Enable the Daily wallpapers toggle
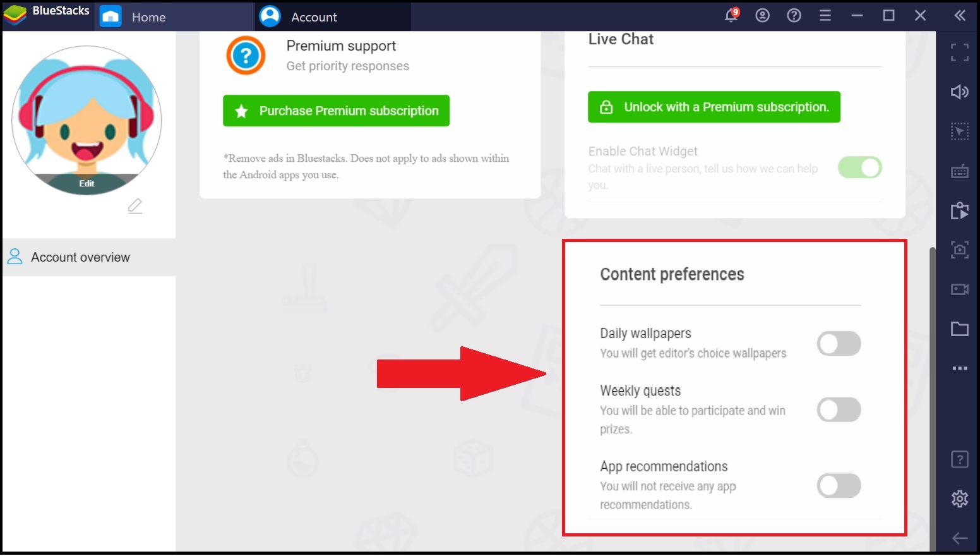The height and width of the screenshot is (556, 980). pyautogui.click(x=839, y=344)
